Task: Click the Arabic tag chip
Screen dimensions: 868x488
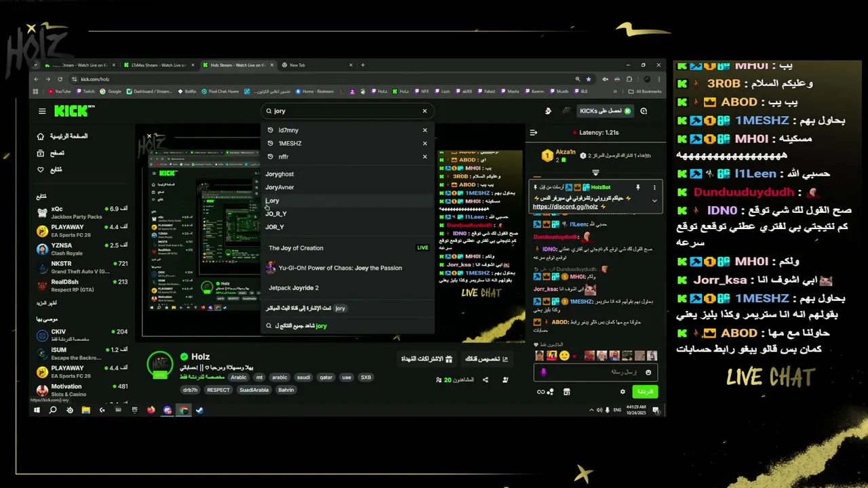Action: (x=239, y=378)
